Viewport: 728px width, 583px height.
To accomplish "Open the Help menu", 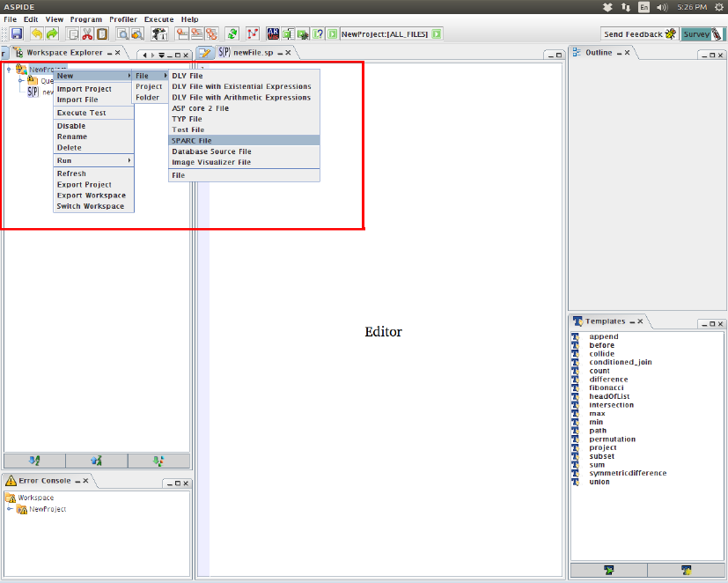I will [189, 19].
